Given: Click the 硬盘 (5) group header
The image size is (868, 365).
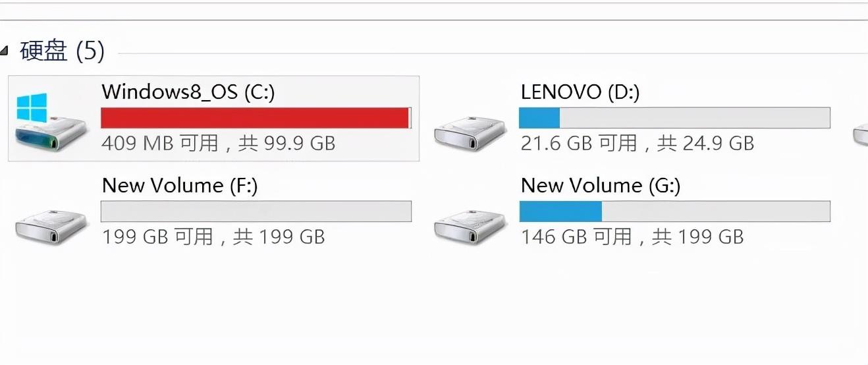Looking at the screenshot, I should 63,51.
